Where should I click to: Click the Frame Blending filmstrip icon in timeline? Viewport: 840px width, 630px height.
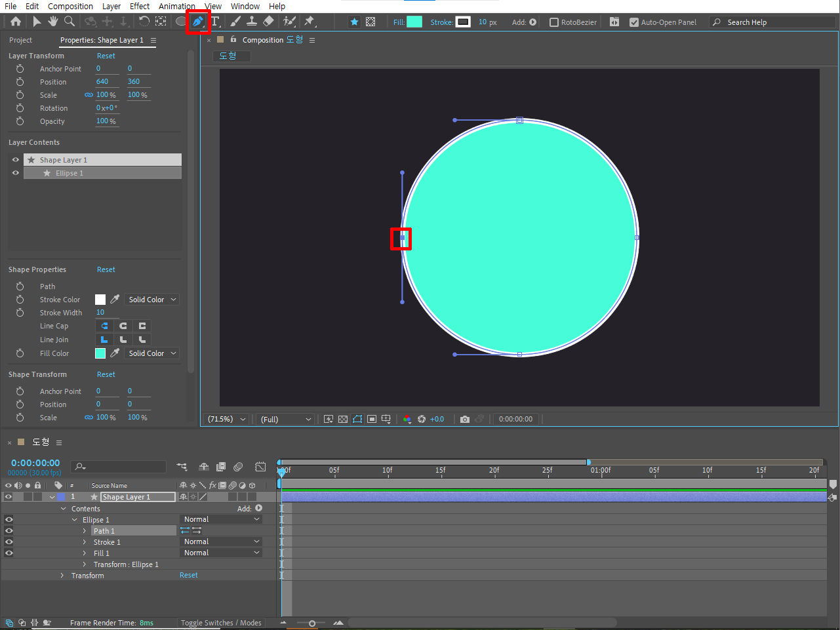click(x=221, y=467)
